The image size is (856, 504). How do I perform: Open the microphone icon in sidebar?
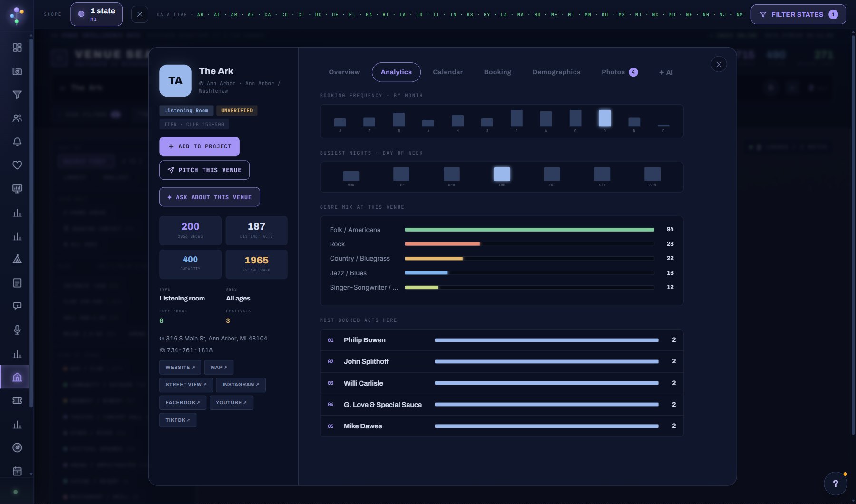[x=17, y=330]
